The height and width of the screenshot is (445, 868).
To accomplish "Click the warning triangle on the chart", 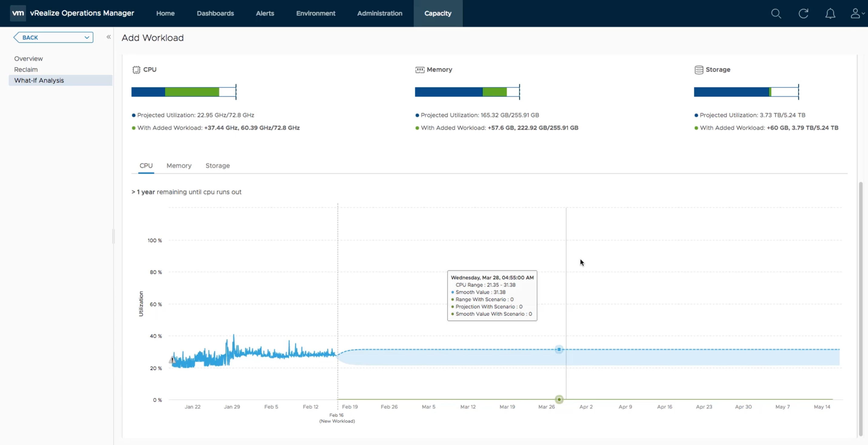I will (x=172, y=360).
